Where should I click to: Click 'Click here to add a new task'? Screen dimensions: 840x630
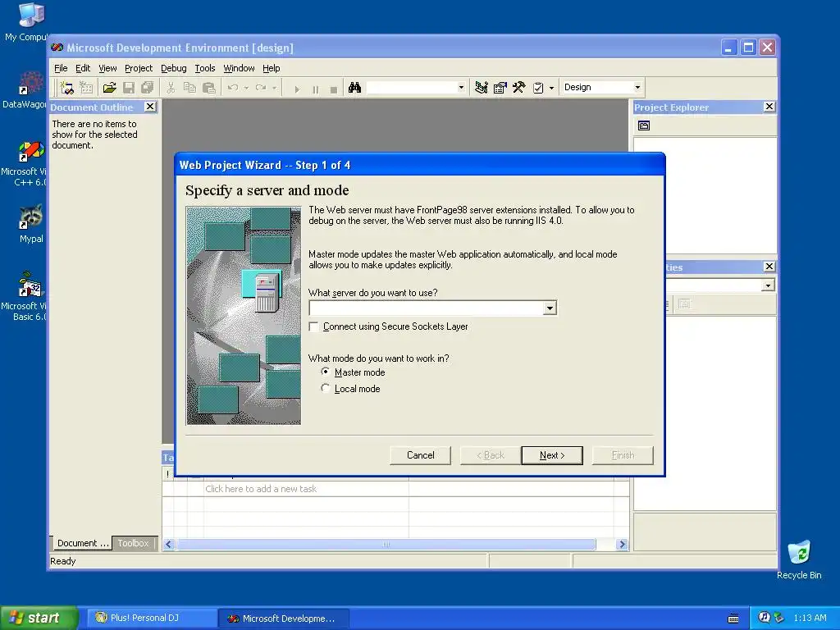pos(261,489)
